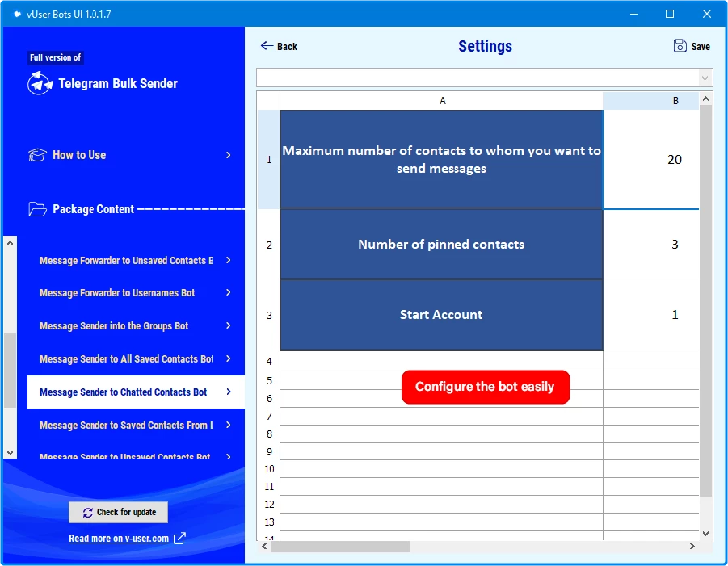Image resolution: width=728 pixels, height=566 pixels.
Task: Click the grid's vertical scrollbar down arrow
Action: tap(705, 534)
